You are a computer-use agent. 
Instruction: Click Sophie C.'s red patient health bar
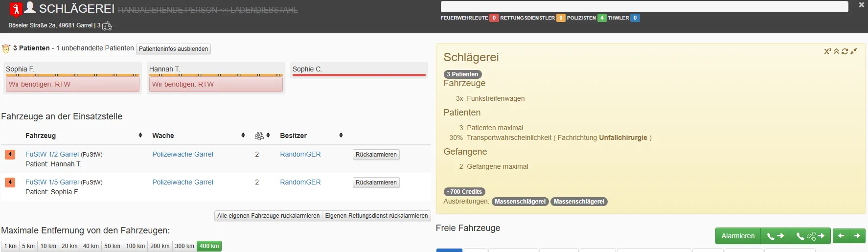click(359, 75)
